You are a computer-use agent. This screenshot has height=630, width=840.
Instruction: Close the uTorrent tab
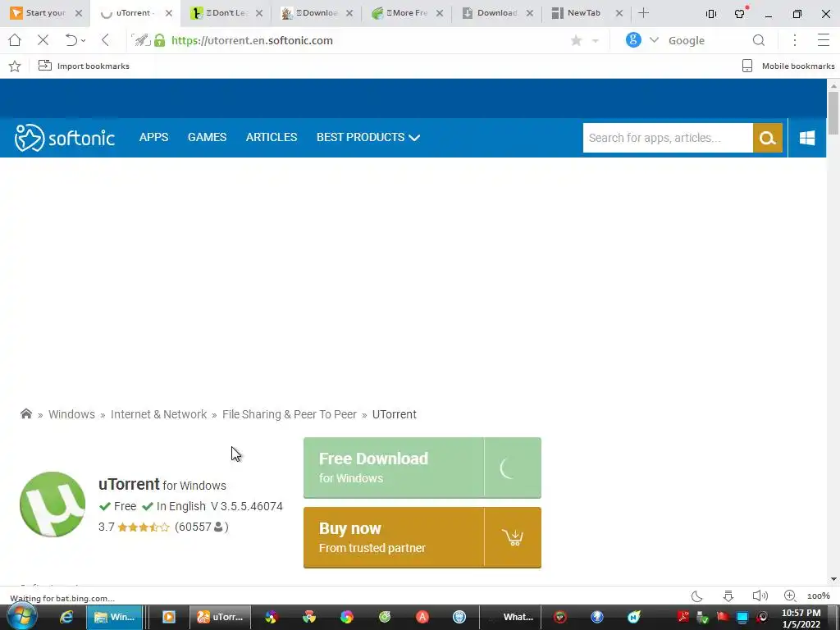pos(169,13)
